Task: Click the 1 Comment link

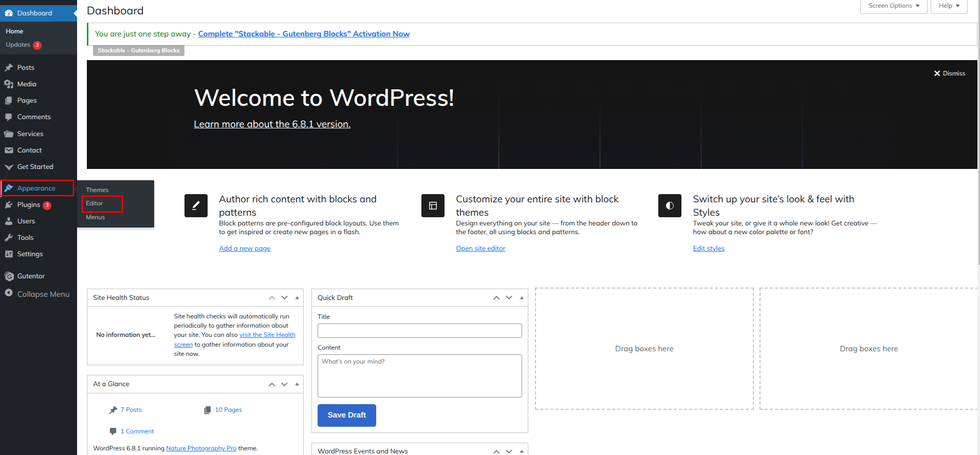Action: (137, 431)
